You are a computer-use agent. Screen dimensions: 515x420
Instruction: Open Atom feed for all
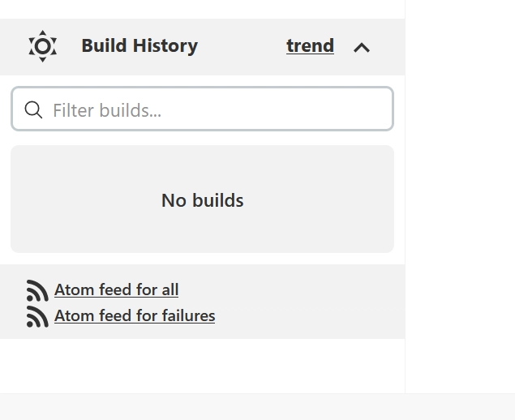click(116, 289)
